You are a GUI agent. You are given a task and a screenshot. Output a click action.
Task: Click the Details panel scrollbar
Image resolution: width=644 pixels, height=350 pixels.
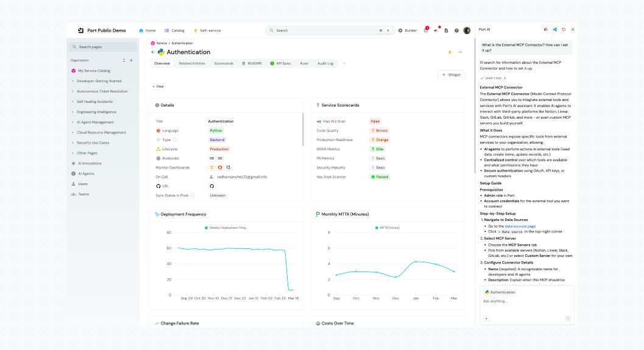[x=303, y=129]
